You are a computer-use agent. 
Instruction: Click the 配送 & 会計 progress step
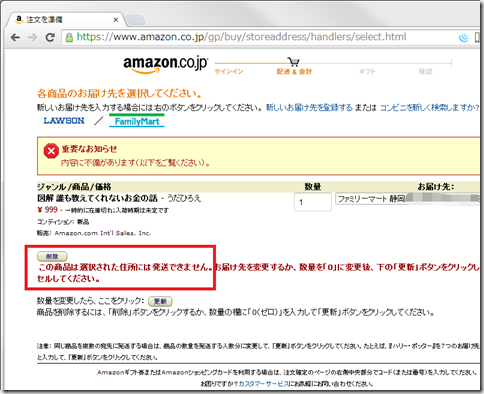pos(294,71)
